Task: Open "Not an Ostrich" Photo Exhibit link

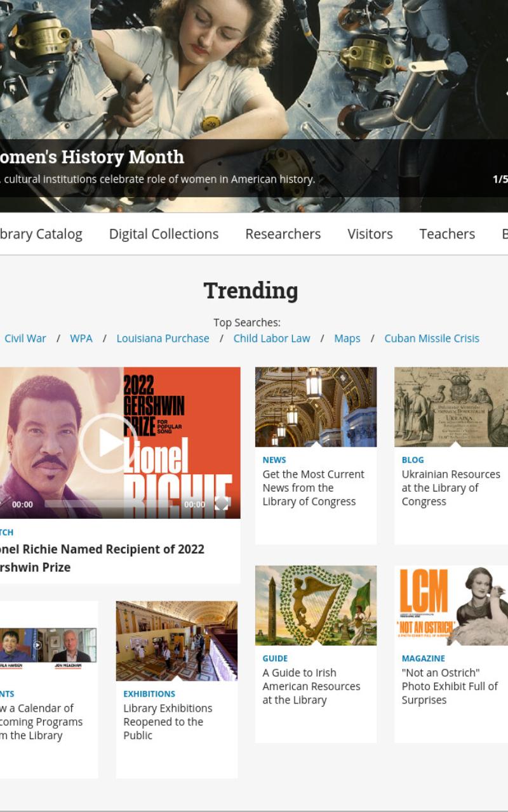Action: coord(450,686)
